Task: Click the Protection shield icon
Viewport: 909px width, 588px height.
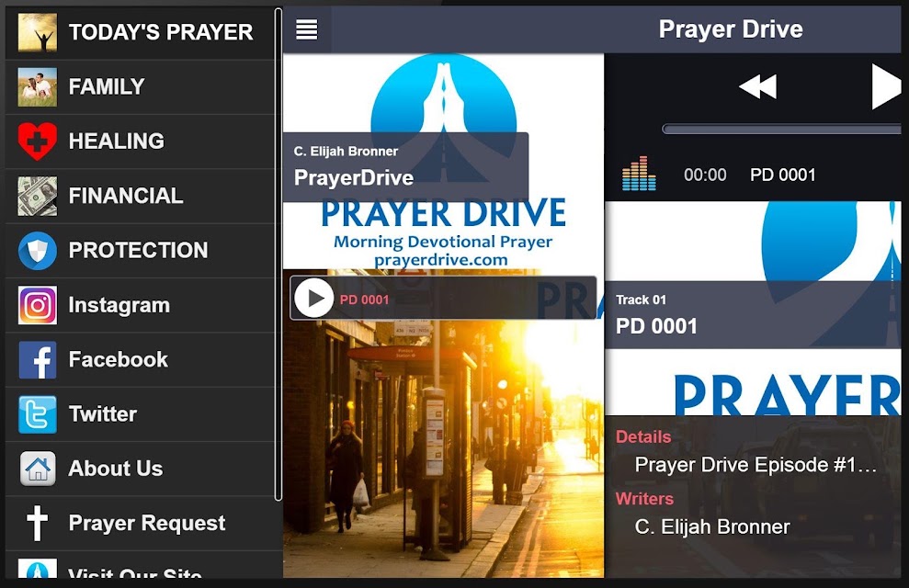Action: [x=38, y=251]
